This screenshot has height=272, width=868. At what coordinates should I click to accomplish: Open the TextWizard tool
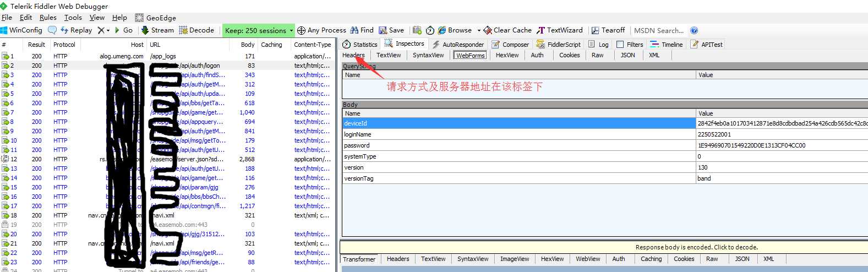coord(560,30)
